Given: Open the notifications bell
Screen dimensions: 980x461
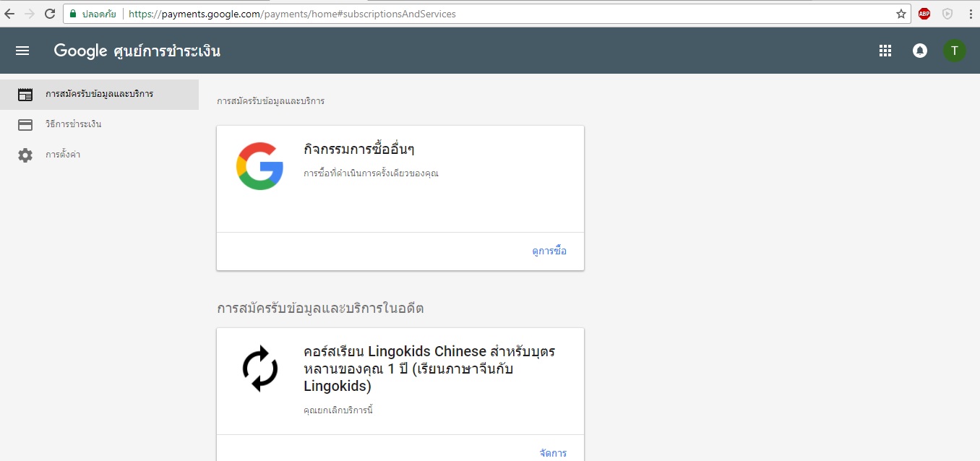Looking at the screenshot, I should pos(920,51).
